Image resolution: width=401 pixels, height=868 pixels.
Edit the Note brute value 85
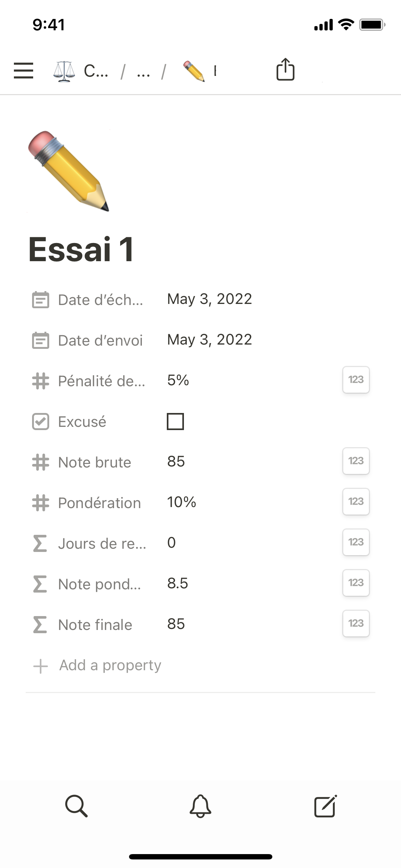coord(176,462)
